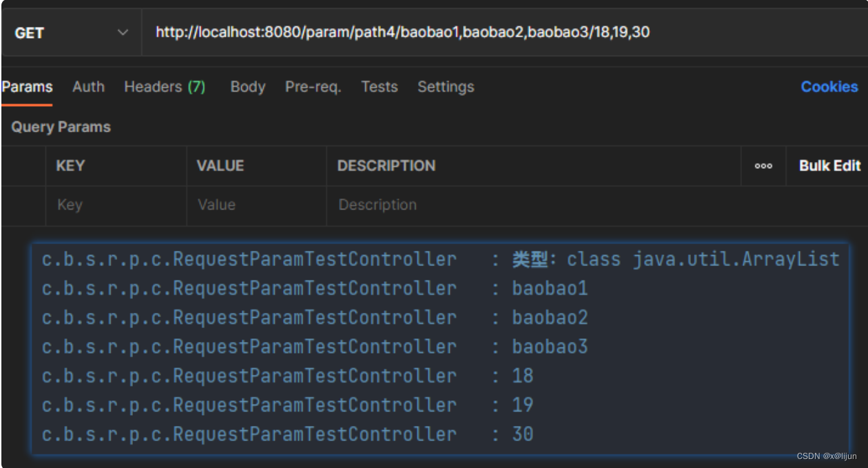
Task: Click the VALUE column header
Action: (x=220, y=165)
